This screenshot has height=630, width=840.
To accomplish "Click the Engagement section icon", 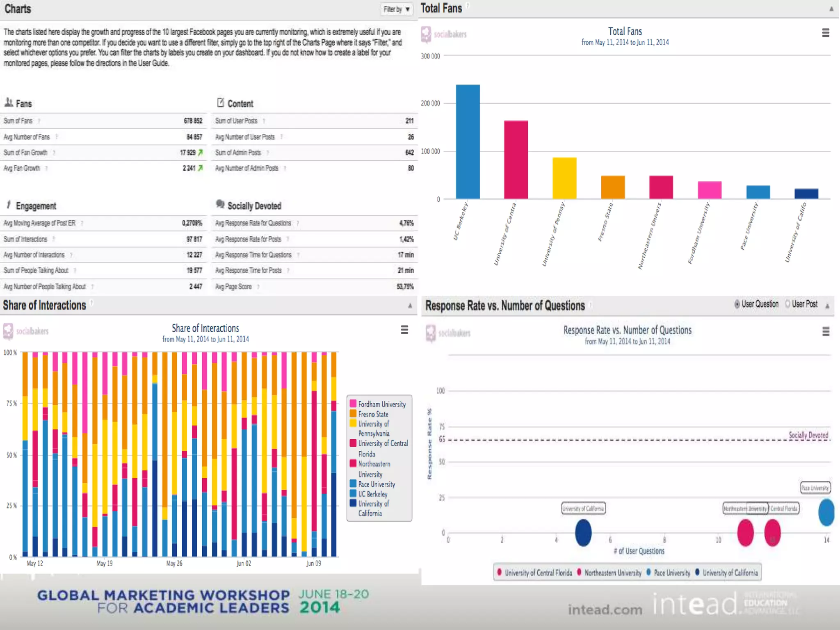I will [9, 205].
